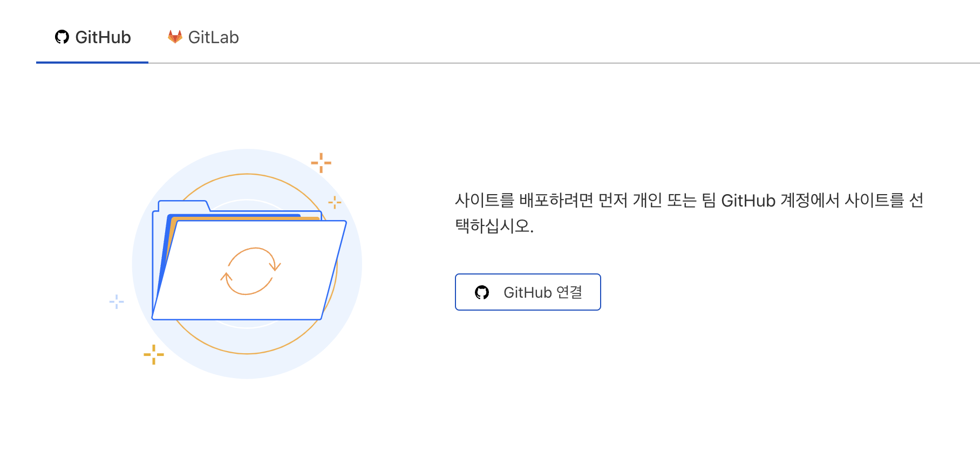980x453 pixels.
Task: Click the GitHub 연결 button
Action: pos(528,292)
